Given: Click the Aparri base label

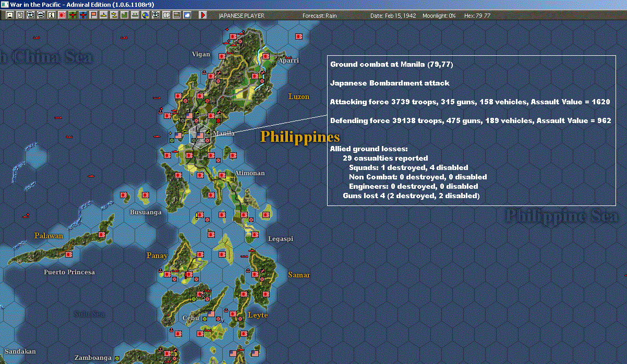Looking at the screenshot, I should coord(289,60).
